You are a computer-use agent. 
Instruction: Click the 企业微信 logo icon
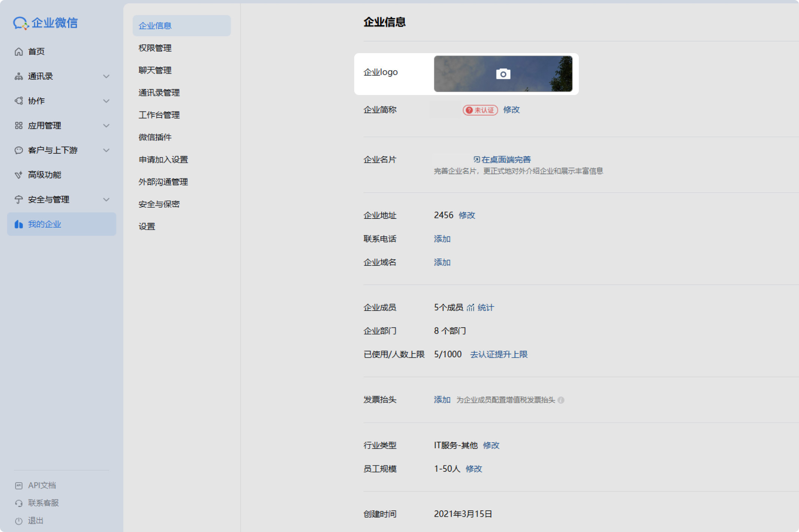(21, 23)
